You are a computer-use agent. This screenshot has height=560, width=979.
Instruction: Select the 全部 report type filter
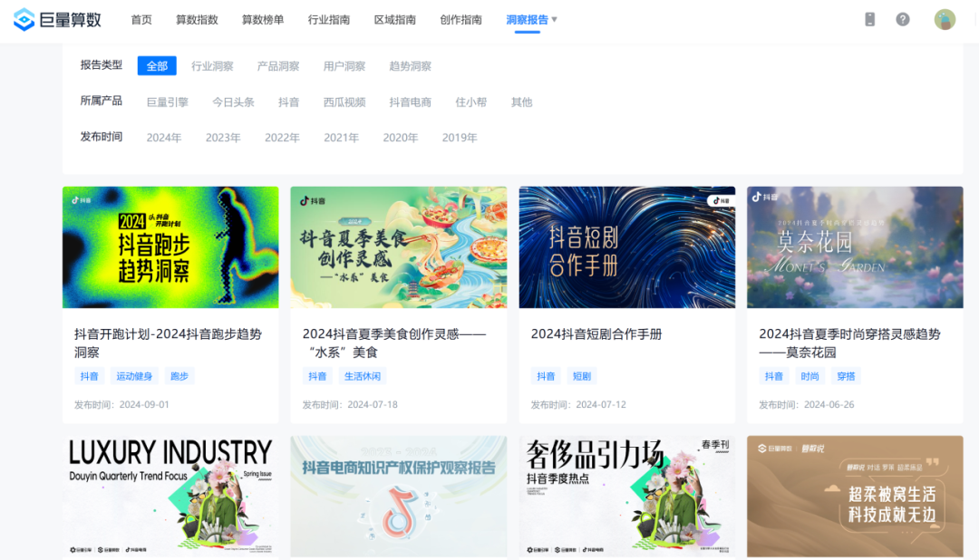(157, 66)
